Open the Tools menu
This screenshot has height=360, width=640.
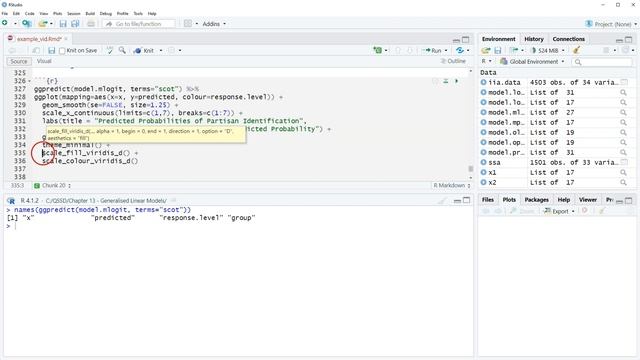138,13
